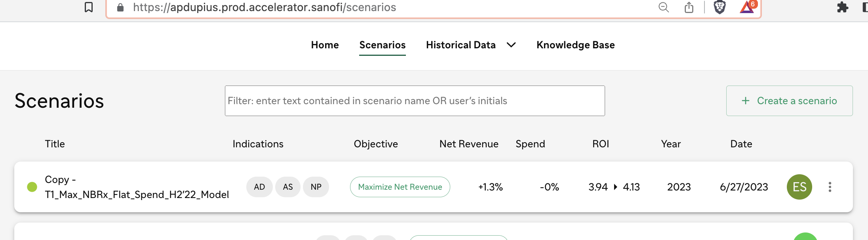
Task: Open the Knowledge Base tab
Action: pyautogui.click(x=575, y=45)
